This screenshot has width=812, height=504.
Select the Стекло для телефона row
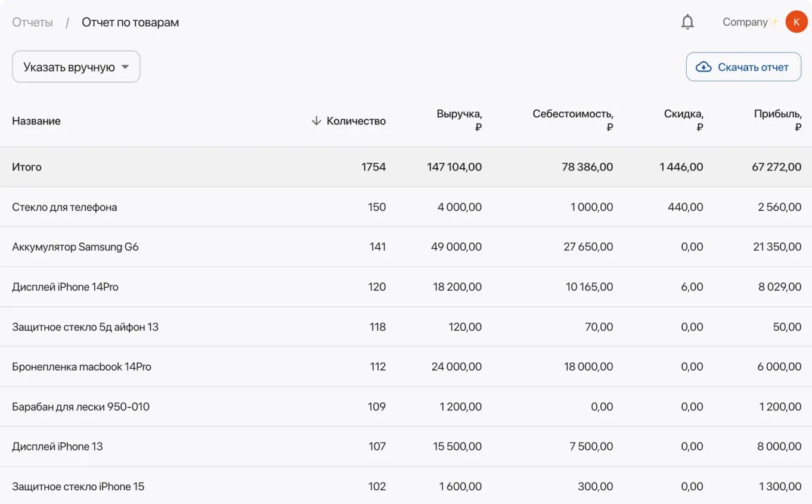point(64,207)
